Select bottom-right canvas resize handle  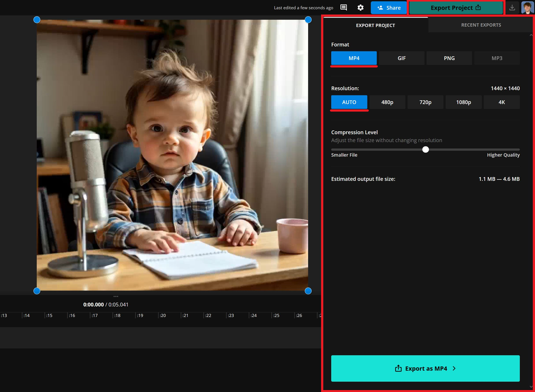click(x=308, y=291)
